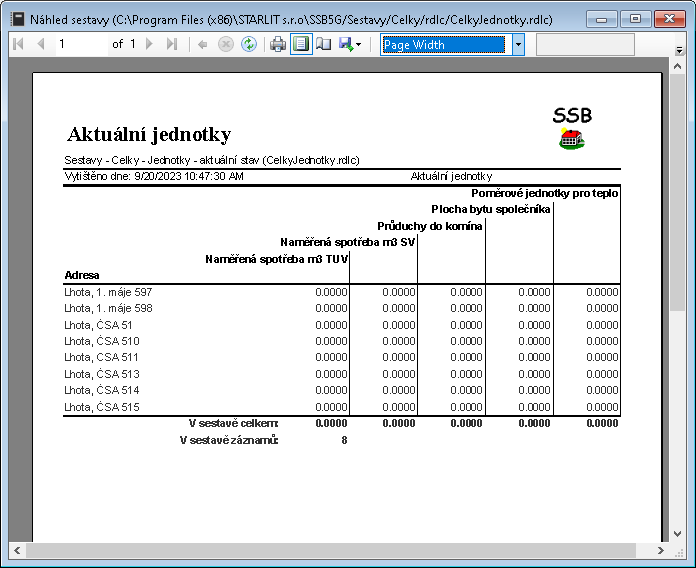The height and width of the screenshot is (568, 696).
Task: Maximize the report preview window
Action: point(633,18)
